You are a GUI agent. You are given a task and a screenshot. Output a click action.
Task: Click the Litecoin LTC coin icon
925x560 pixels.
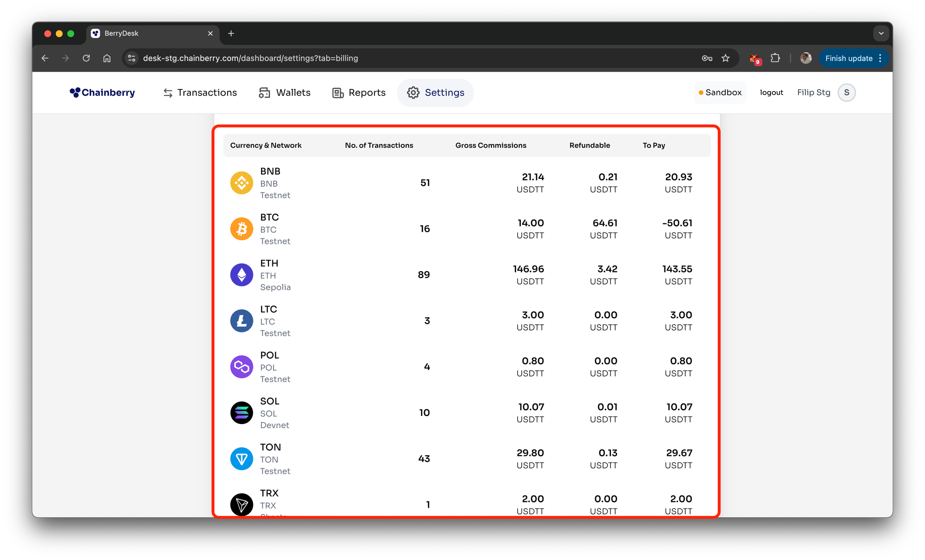[242, 321]
